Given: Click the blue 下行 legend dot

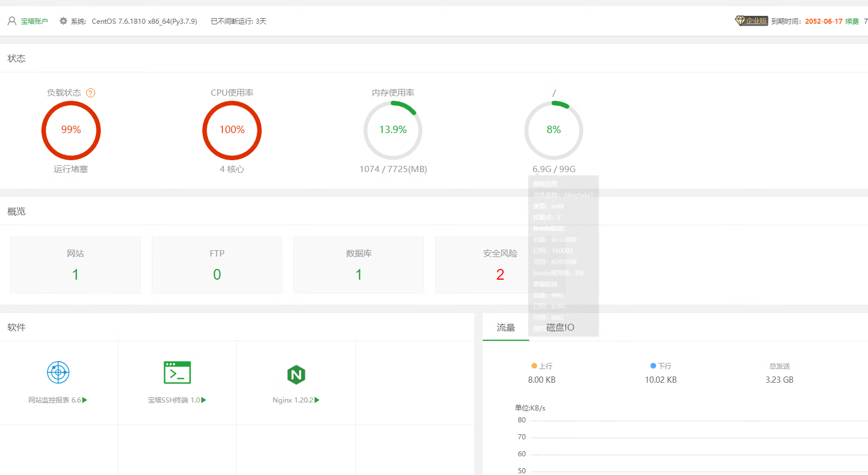Looking at the screenshot, I should [x=653, y=366].
